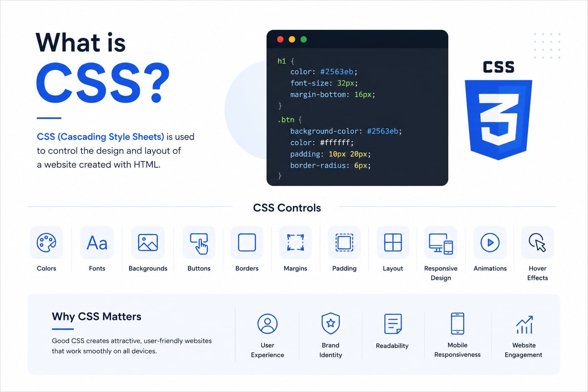
Task: Select the Fonts Aa icon
Action: [x=97, y=243]
